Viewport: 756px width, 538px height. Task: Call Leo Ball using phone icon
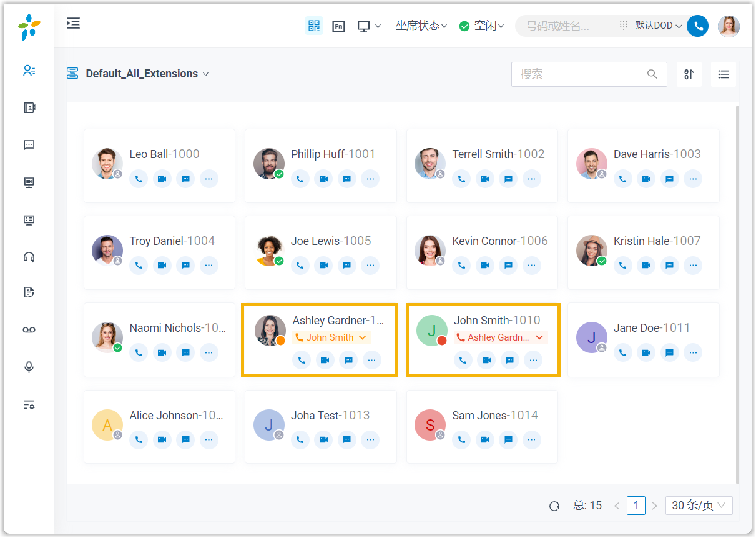coord(139,179)
